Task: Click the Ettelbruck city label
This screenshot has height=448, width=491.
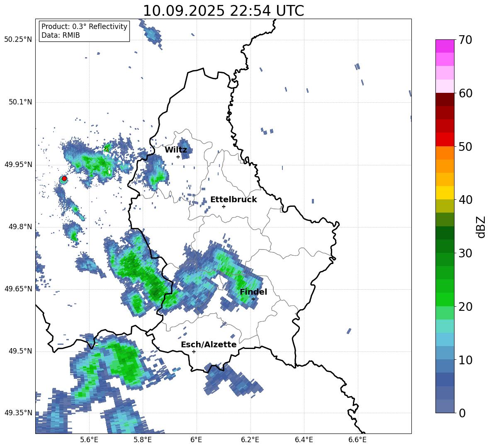Action: [x=233, y=200]
